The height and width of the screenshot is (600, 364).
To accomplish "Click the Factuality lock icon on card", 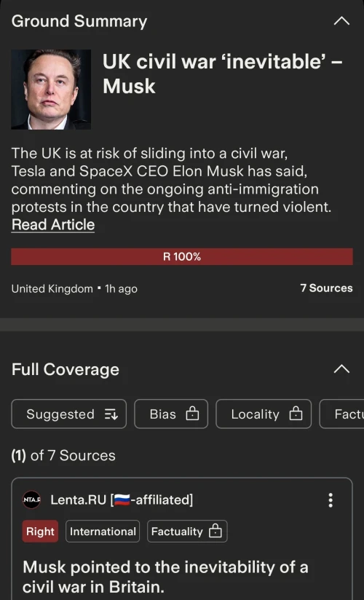I will click(x=215, y=531).
